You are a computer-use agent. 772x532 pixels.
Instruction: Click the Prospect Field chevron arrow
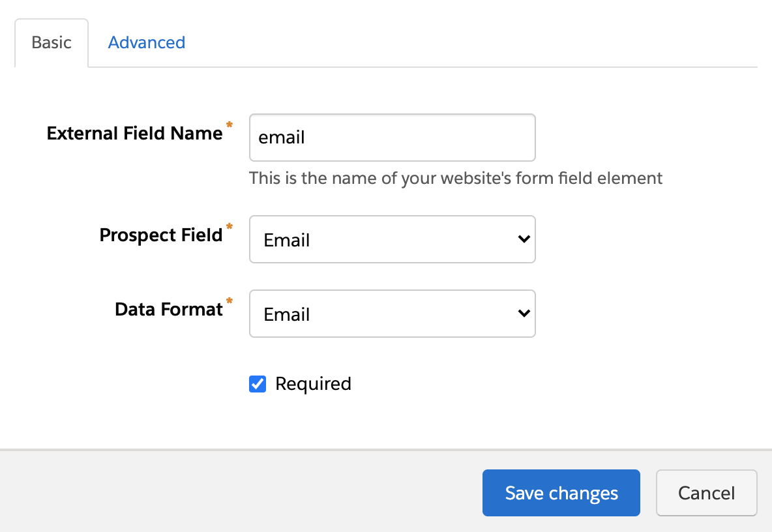pos(523,239)
